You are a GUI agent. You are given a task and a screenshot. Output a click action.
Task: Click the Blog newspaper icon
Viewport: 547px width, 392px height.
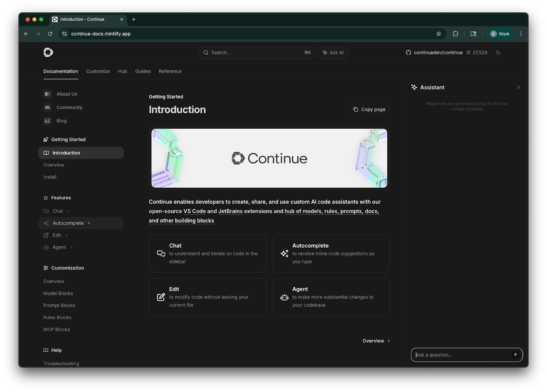pyautogui.click(x=48, y=121)
